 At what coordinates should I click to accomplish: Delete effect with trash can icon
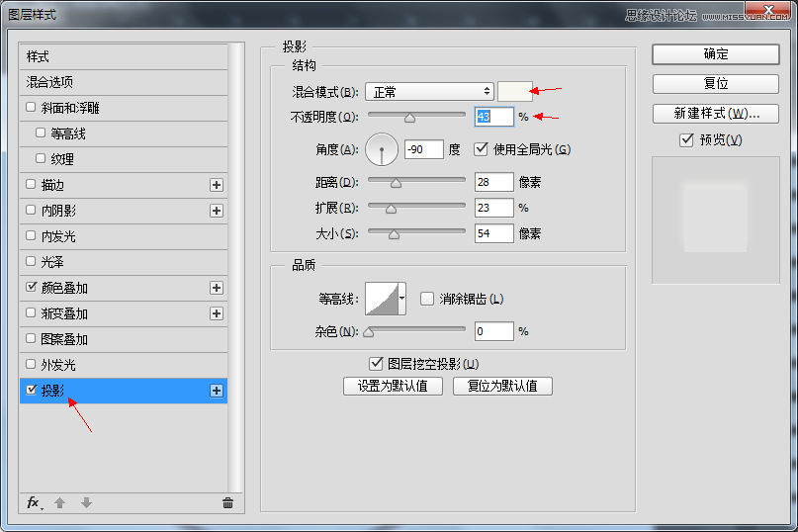click(x=228, y=503)
